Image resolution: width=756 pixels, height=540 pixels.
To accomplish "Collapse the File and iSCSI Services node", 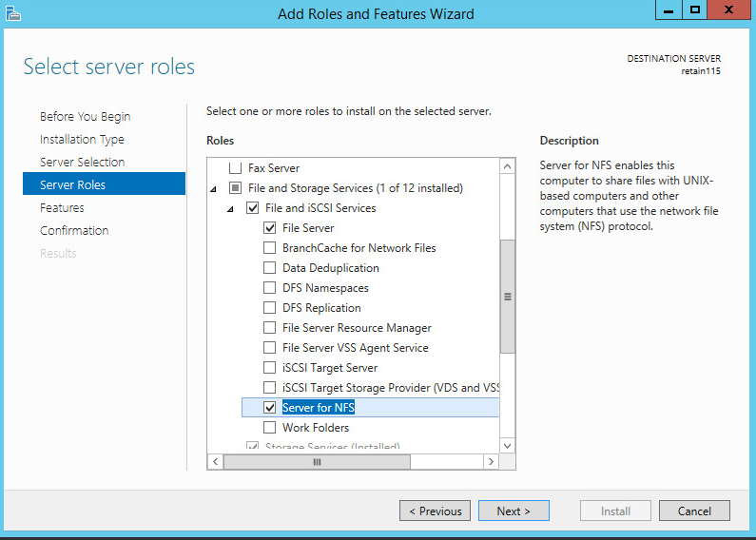I will 230,208.
